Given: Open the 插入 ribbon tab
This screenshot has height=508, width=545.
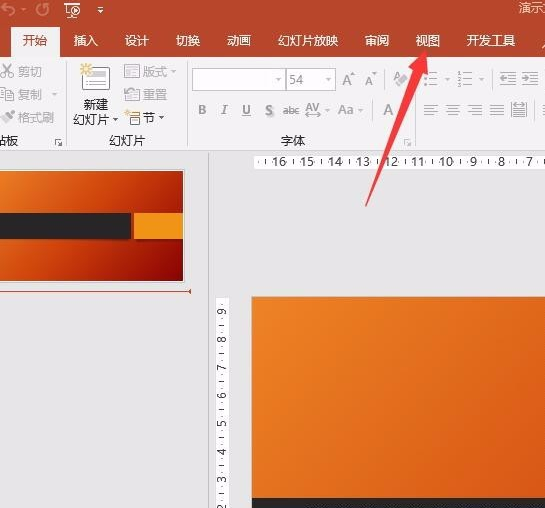Looking at the screenshot, I should coord(86,41).
